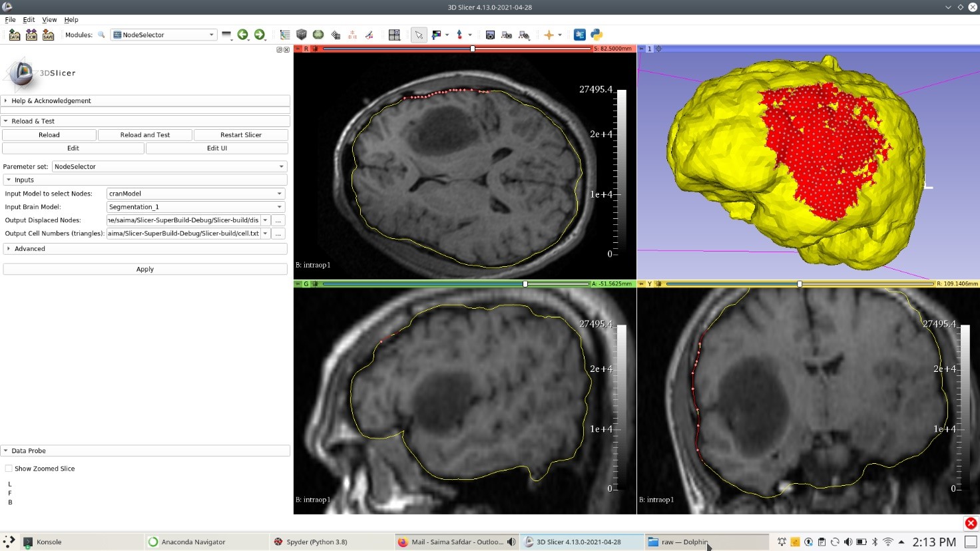The image size is (980, 551).
Task: Open the DICOM (DCM) toolbar icon
Action: 31,35
